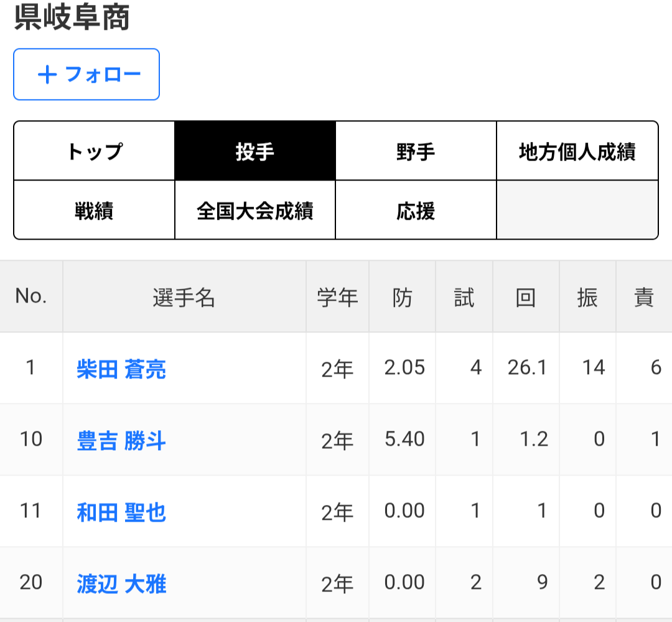Click the 選手名 column header

coord(184,298)
